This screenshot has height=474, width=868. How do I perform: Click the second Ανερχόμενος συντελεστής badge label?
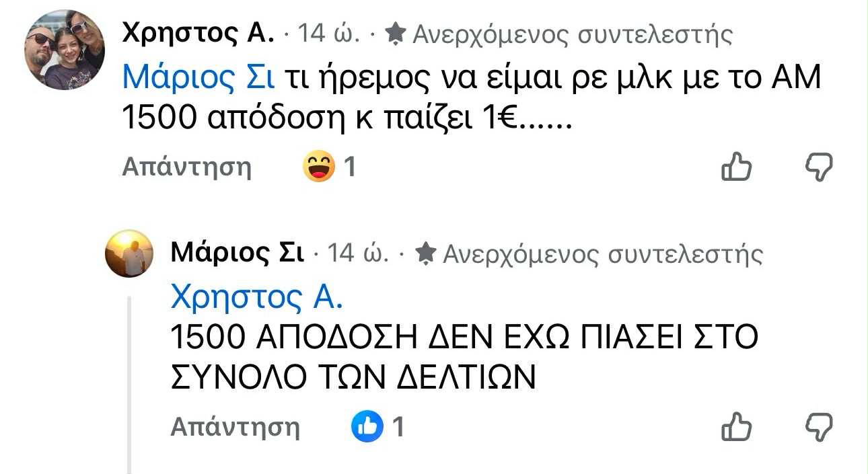602,253
